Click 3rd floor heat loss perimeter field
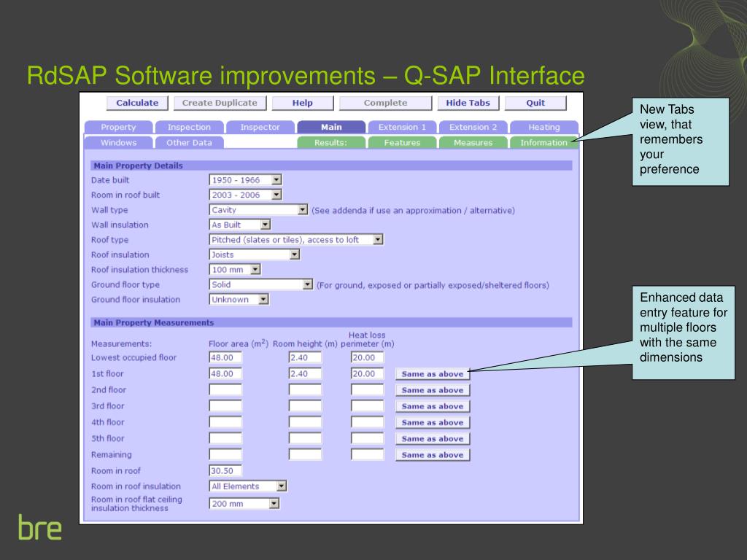This screenshot has width=747, height=560. (368, 406)
